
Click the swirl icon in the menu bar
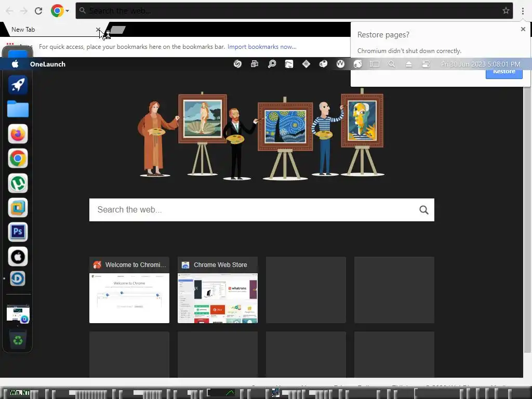click(x=237, y=64)
